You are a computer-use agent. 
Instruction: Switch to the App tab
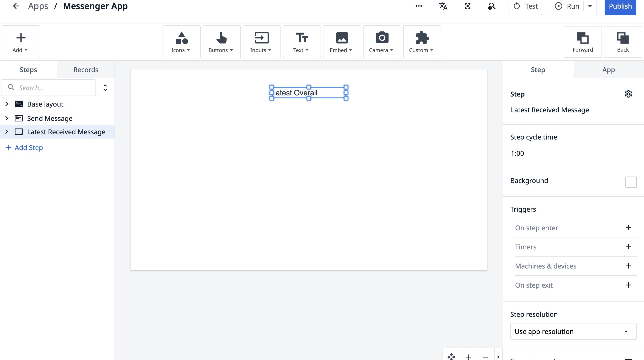point(608,70)
